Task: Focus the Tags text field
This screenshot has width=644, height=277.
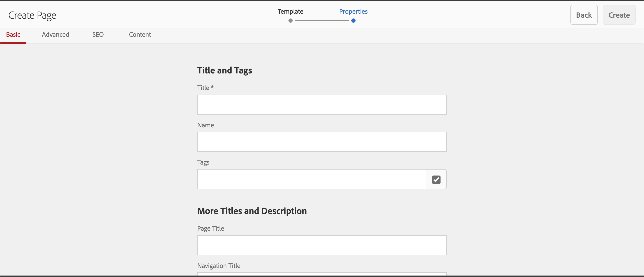Action: 311,179
